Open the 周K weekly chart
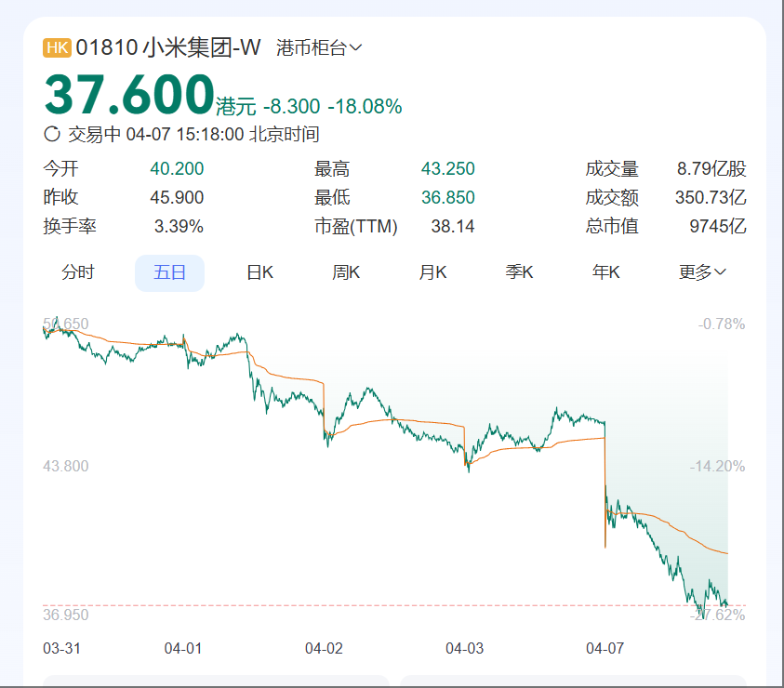Screen dimensions: 784x688 344,272
